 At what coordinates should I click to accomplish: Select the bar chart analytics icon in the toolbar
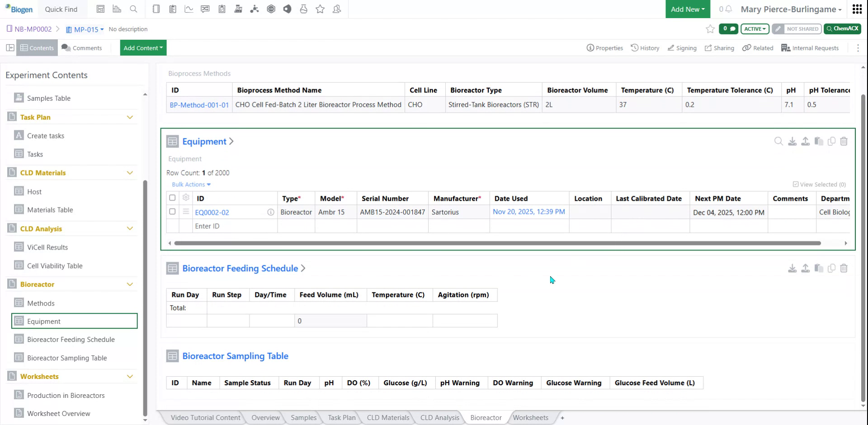coord(117,9)
